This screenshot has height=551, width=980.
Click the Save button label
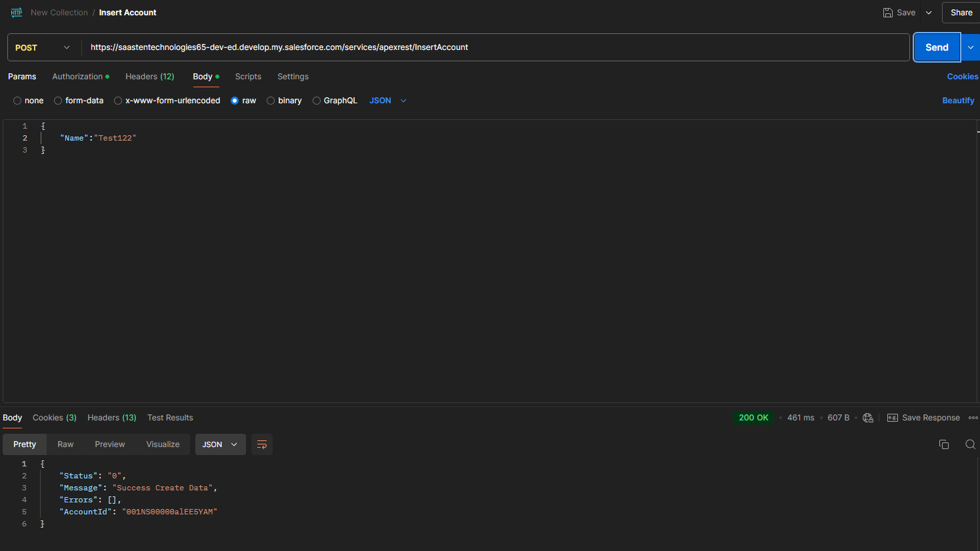pos(906,13)
